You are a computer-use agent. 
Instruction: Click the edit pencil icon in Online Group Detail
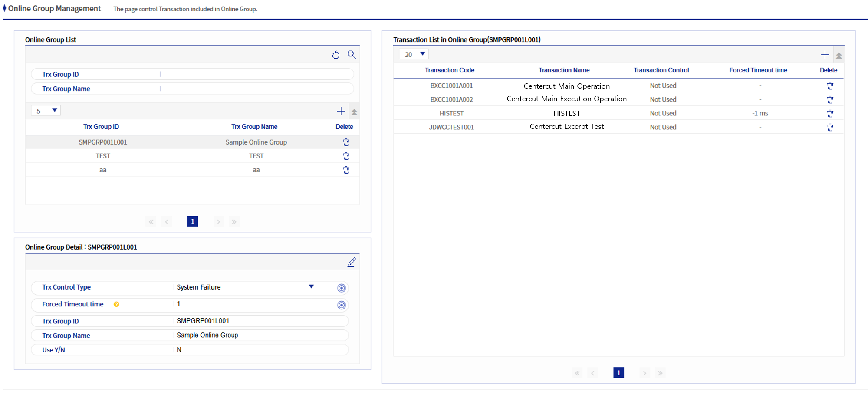click(352, 262)
